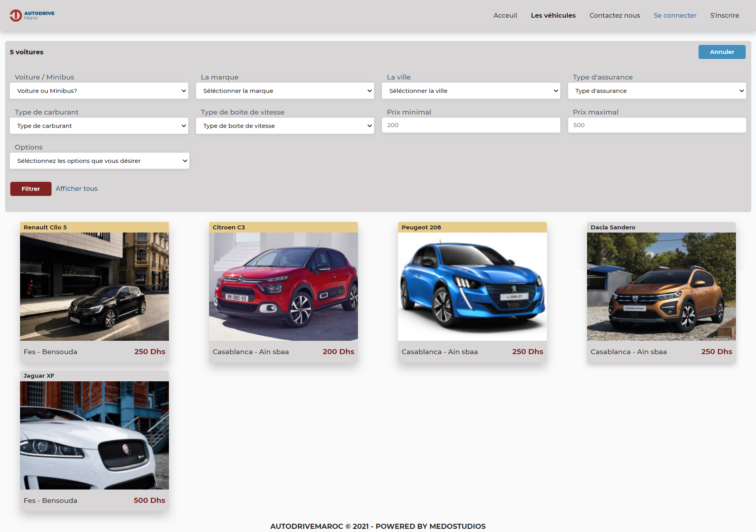
Task: Click the Afficher tous link
Action: [76, 188]
